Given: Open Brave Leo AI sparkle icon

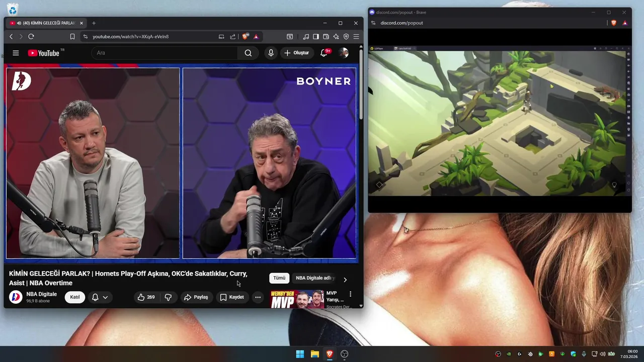Looking at the screenshot, I should [x=336, y=37].
